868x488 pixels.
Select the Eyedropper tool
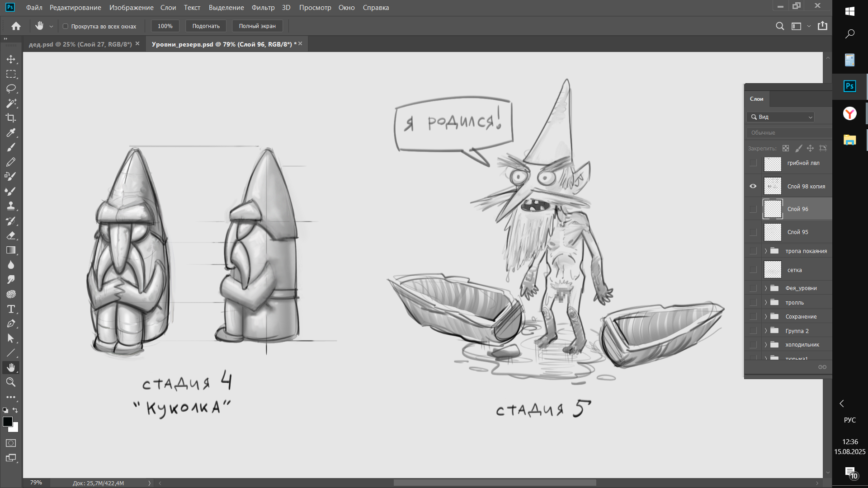(x=11, y=132)
